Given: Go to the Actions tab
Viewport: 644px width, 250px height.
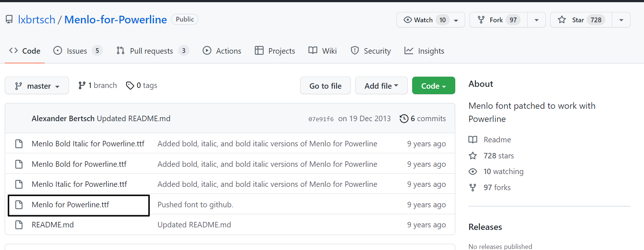Looking at the screenshot, I should pyautogui.click(x=222, y=51).
